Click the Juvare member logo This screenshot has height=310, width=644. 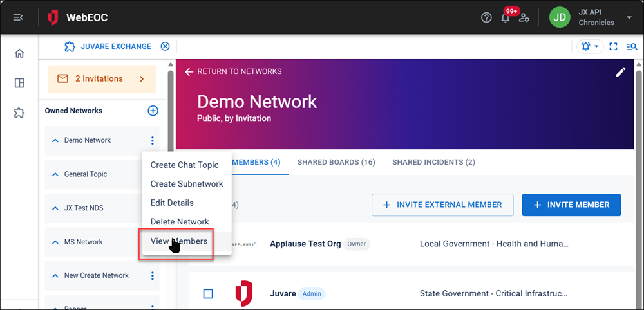tap(243, 293)
